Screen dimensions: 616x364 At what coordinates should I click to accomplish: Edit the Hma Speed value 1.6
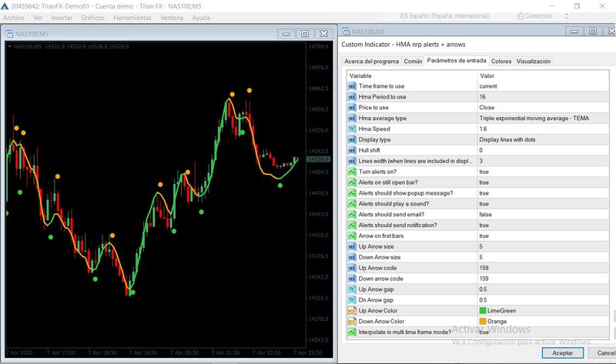pyautogui.click(x=483, y=129)
